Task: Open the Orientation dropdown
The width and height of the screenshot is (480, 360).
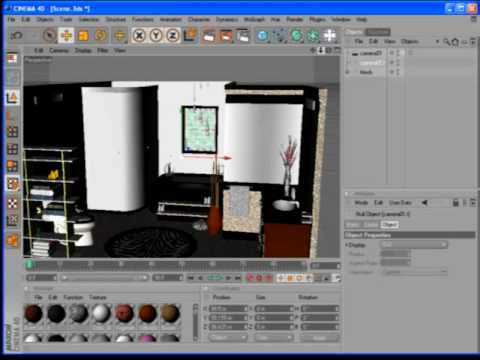Action: click(414, 272)
